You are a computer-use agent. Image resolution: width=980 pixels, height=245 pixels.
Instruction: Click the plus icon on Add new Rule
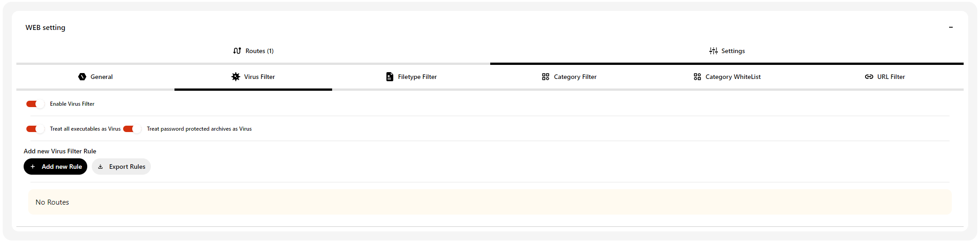point(33,167)
